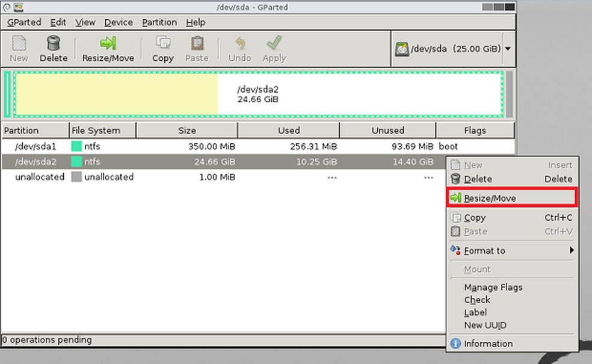Screen dimensions: 592x364
Task: Select the /dev/sda1 partition row
Action: click(x=258, y=146)
